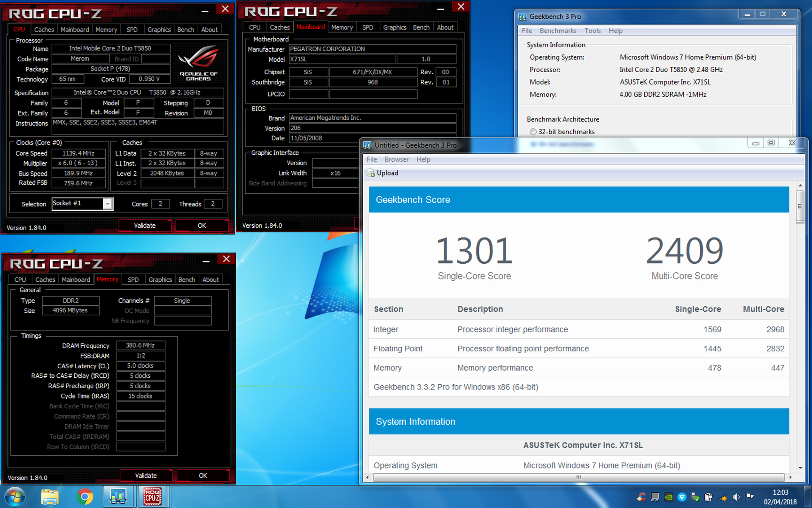This screenshot has height=508, width=812.
Task: Click the Upload toolbar icon
Action: pyautogui.click(x=371, y=173)
